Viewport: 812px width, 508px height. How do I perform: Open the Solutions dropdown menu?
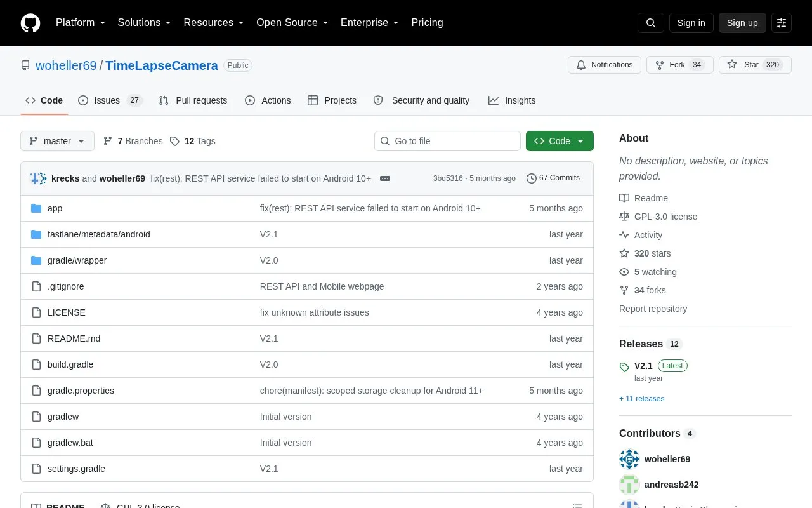point(145,23)
